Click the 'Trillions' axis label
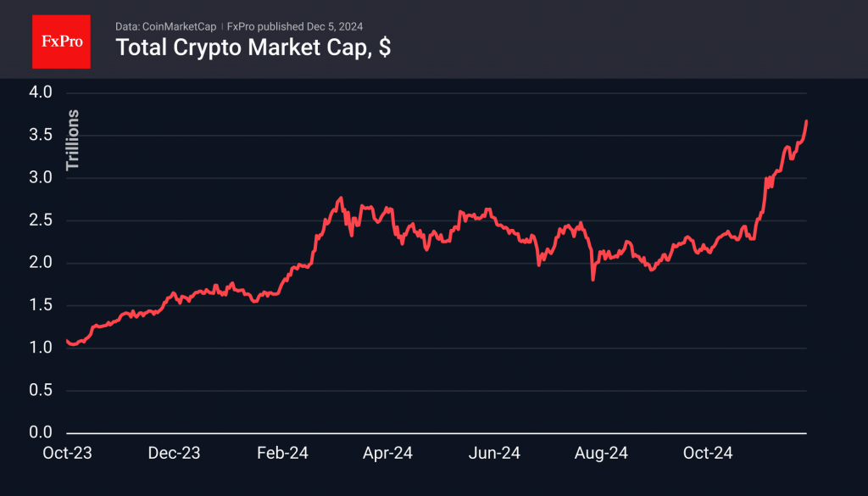The height and width of the screenshot is (496, 868). click(x=73, y=140)
